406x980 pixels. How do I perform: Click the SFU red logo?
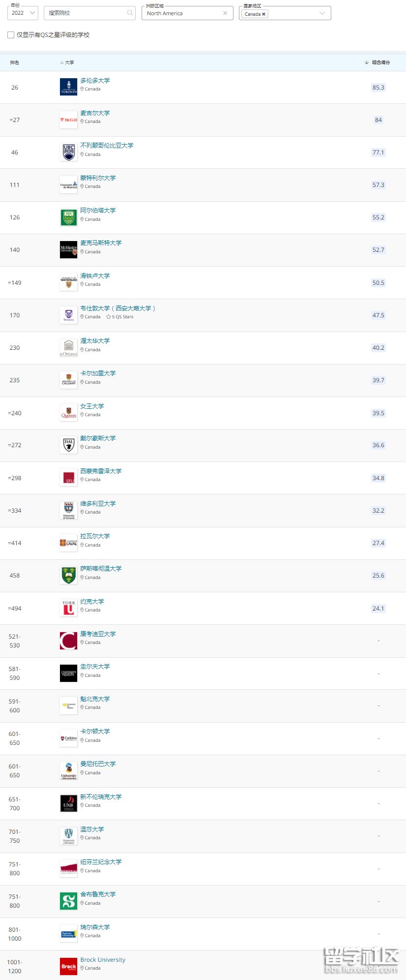click(x=68, y=478)
